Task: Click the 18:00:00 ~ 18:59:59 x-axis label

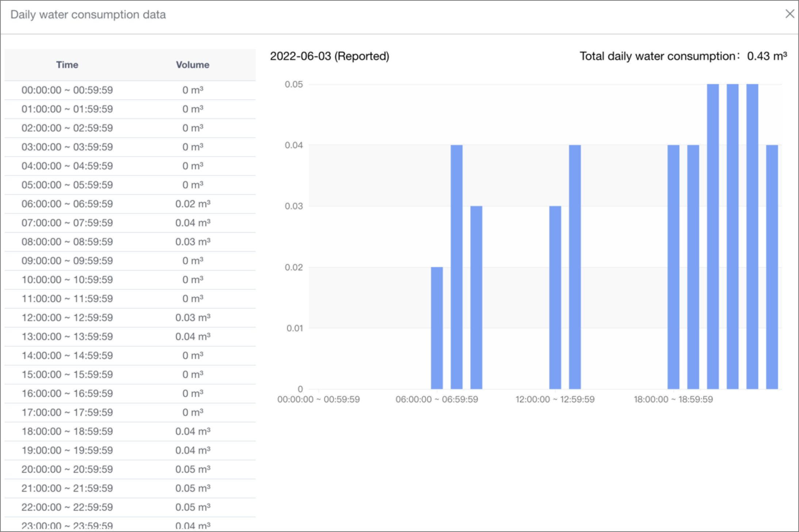Action: click(673, 399)
